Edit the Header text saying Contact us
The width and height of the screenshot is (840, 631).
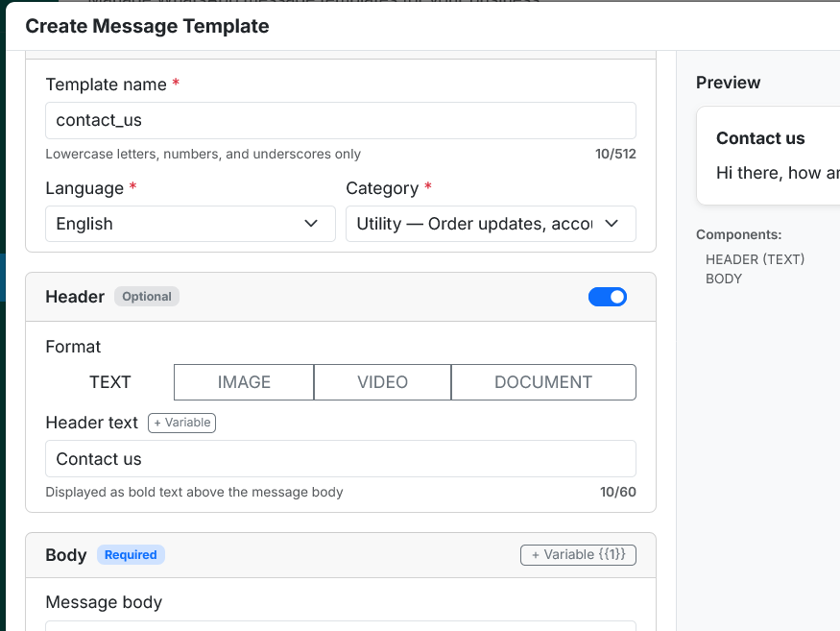coord(340,458)
